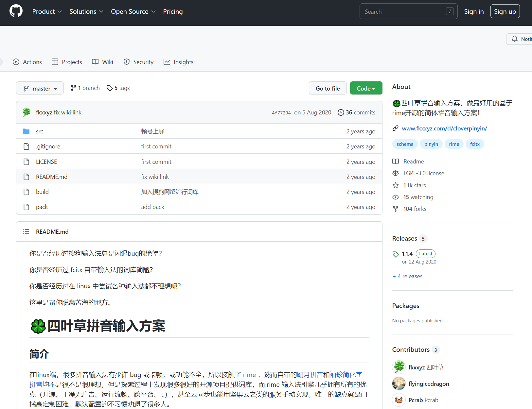Open README.md in the file list
Screen dimensions: 532x409
pos(52,177)
